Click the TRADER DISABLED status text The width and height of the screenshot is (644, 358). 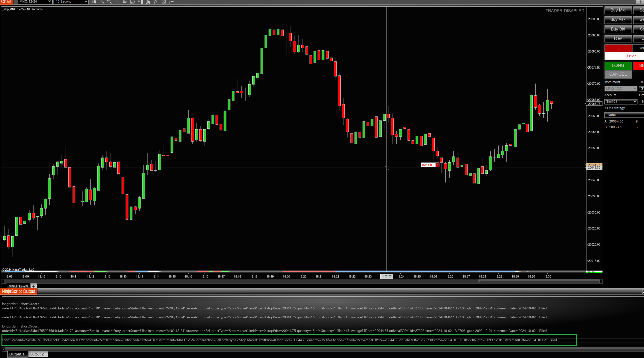565,11
